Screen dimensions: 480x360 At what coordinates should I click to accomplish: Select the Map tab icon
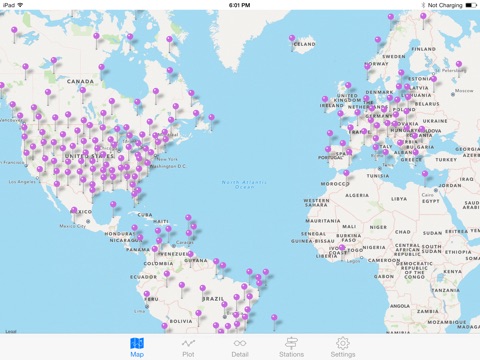point(137,348)
